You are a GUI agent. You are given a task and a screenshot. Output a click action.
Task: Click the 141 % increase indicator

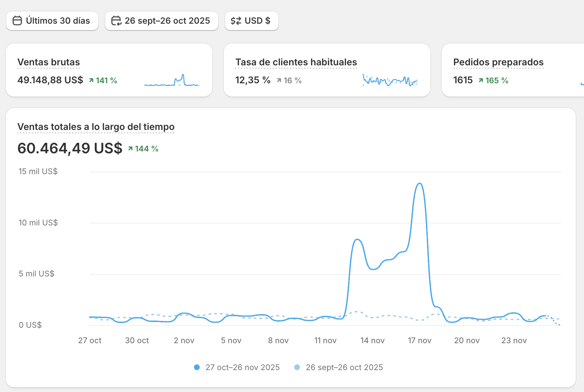pyautogui.click(x=103, y=80)
